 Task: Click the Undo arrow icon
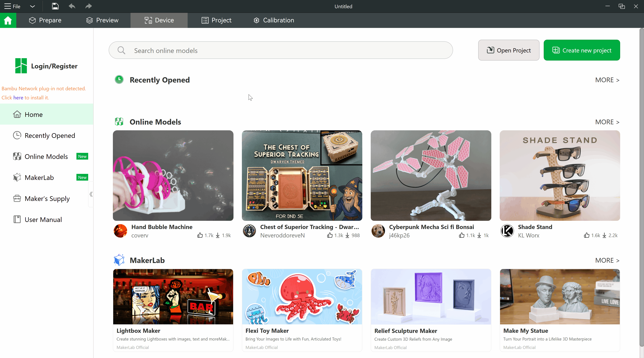(x=72, y=6)
